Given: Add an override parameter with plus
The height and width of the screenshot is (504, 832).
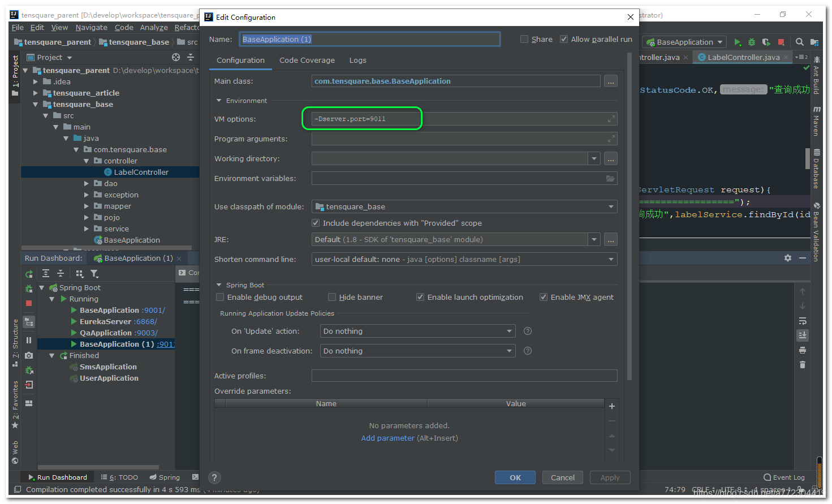Looking at the screenshot, I should click(611, 406).
